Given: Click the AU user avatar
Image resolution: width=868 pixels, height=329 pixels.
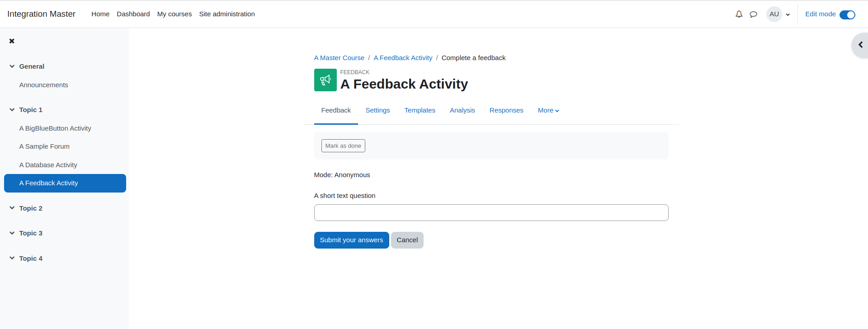Looking at the screenshot, I should coord(774,14).
